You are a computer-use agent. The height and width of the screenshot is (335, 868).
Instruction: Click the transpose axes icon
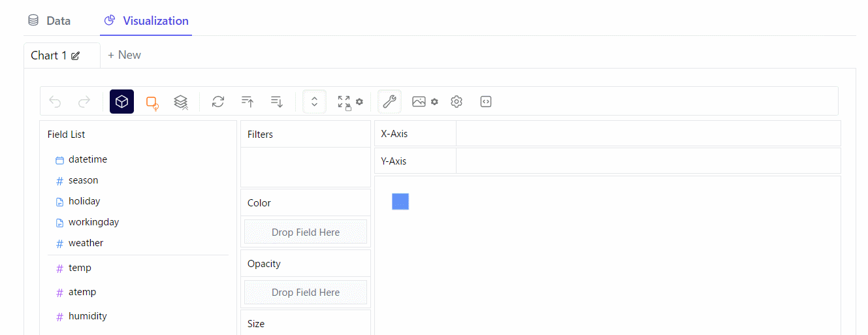218,102
